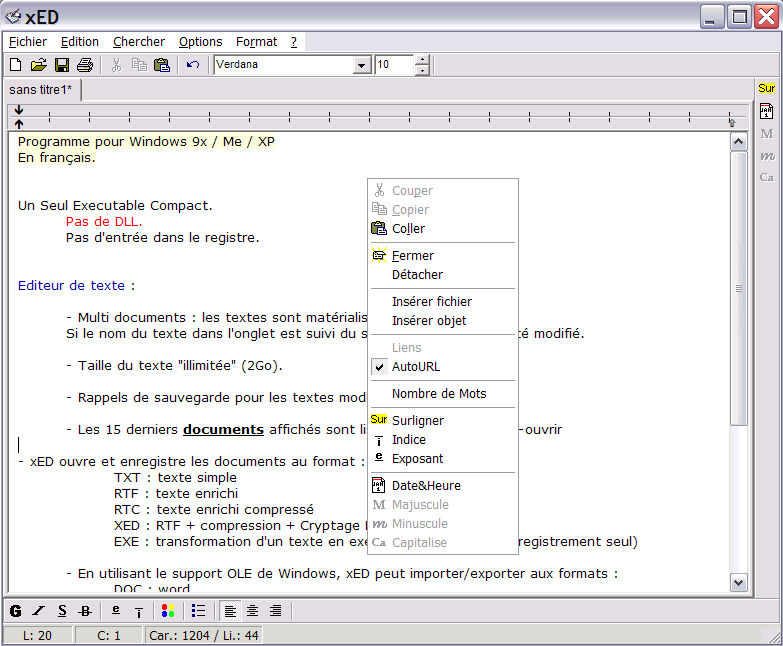783x646 pixels.
Task: Click the L: 20 status bar field
Action: click(x=37, y=636)
